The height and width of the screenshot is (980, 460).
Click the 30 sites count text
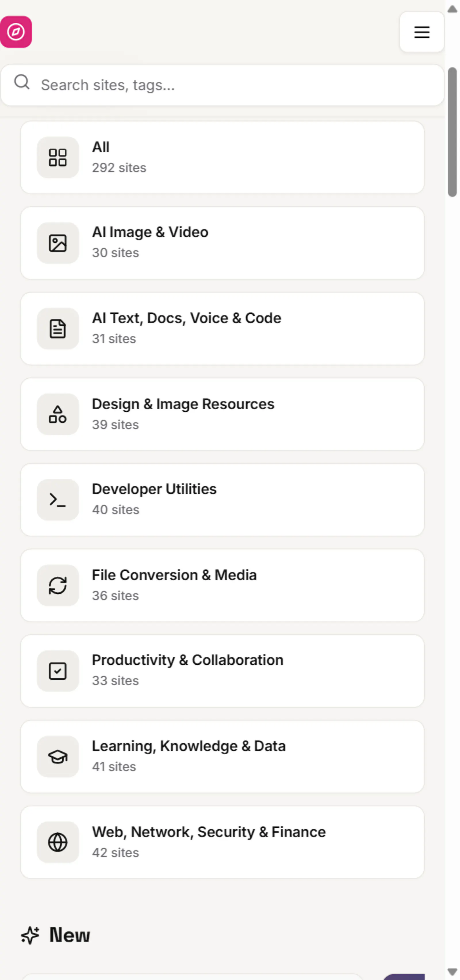[116, 253]
